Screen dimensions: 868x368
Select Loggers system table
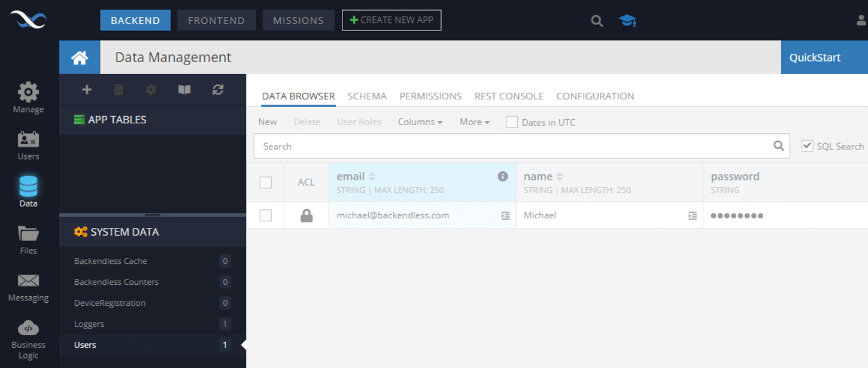152,324
